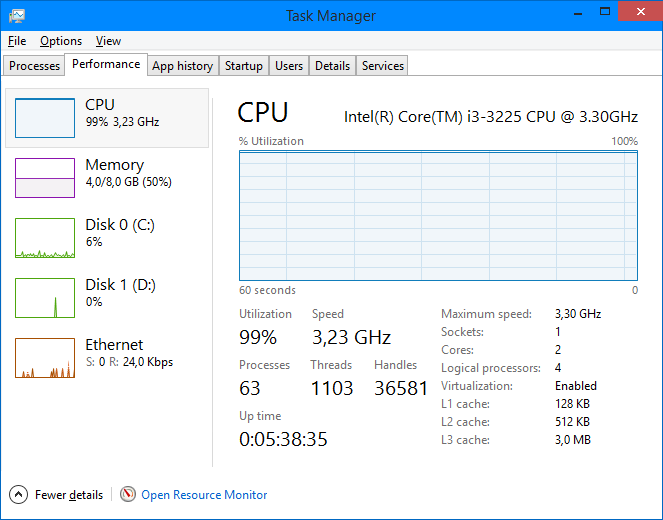Open the Services tab
This screenshot has width=663, height=520.
point(383,66)
